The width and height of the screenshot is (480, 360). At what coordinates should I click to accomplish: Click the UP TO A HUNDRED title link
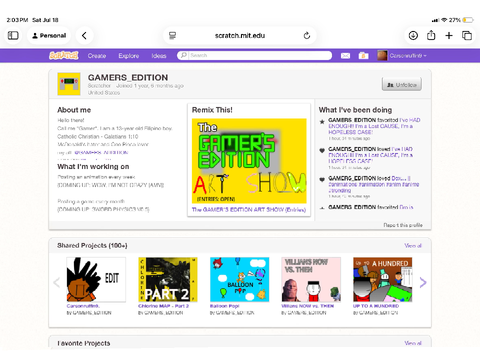coord(376,306)
